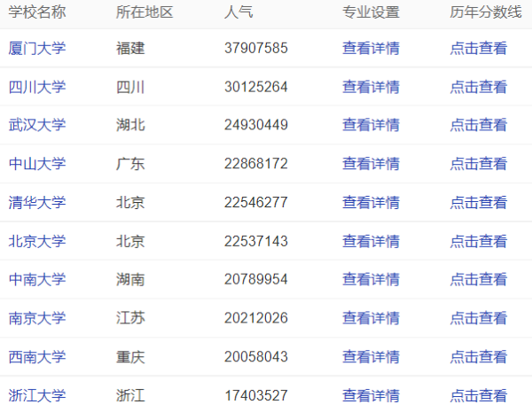This screenshot has height=412, width=532.
Task: Select the 湖南 region cell
Action: point(130,279)
